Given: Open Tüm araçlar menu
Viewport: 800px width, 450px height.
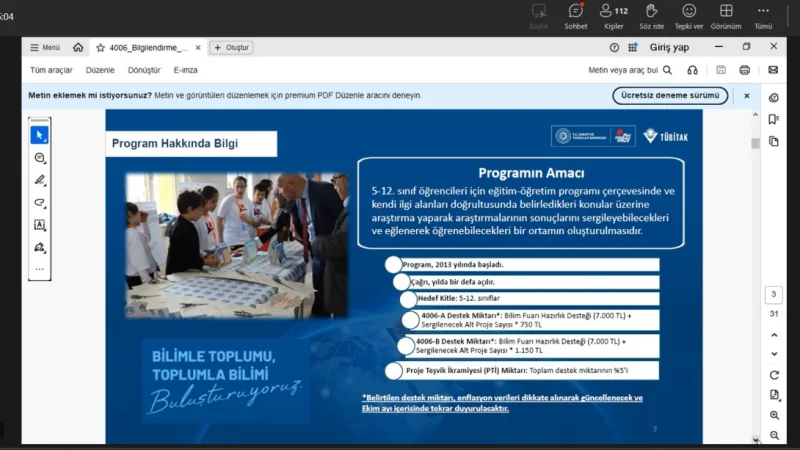Looking at the screenshot, I should (x=51, y=70).
